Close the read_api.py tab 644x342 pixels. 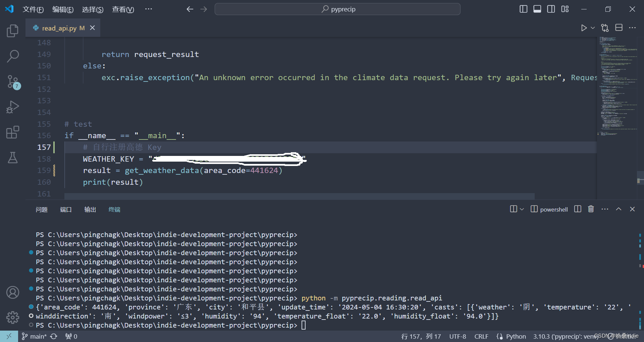click(93, 28)
